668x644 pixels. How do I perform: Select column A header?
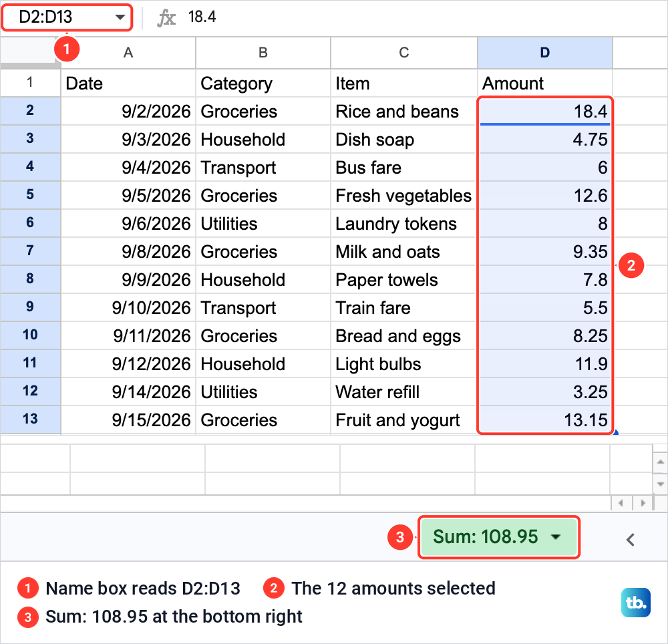(x=128, y=53)
